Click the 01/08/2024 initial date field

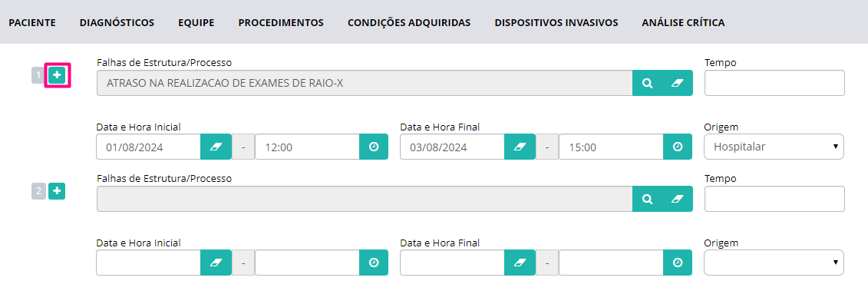click(x=148, y=147)
